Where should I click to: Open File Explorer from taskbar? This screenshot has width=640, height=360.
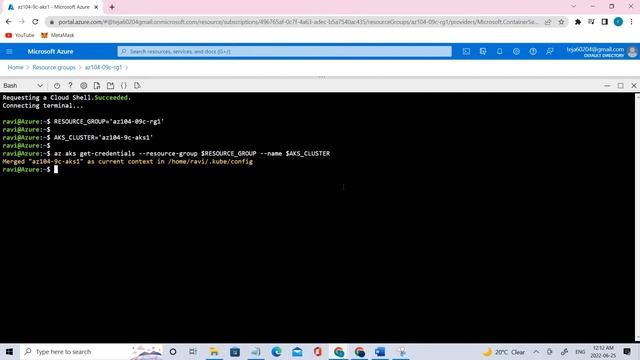click(214, 352)
